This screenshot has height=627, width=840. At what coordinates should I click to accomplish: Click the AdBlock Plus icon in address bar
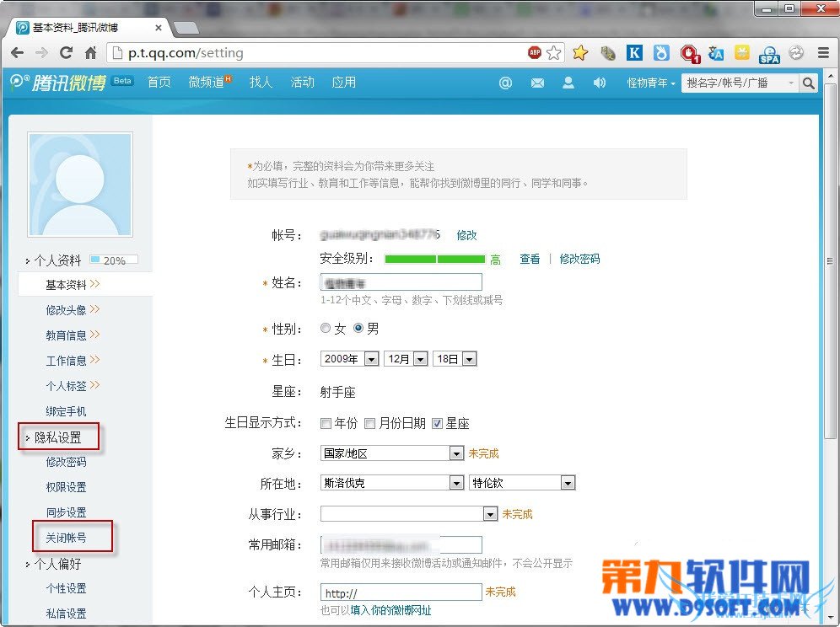tap(535, 53)
